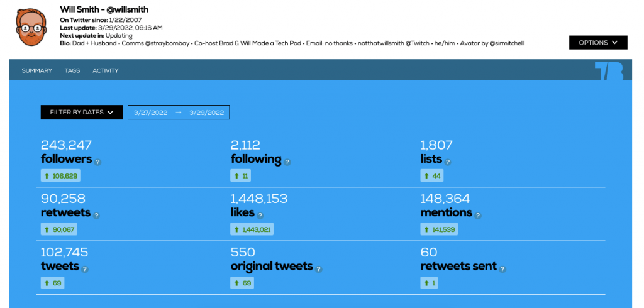Click the Bio text line
Image resolution: width=644 pixels, height=308 pixels.
pos(292,43)
